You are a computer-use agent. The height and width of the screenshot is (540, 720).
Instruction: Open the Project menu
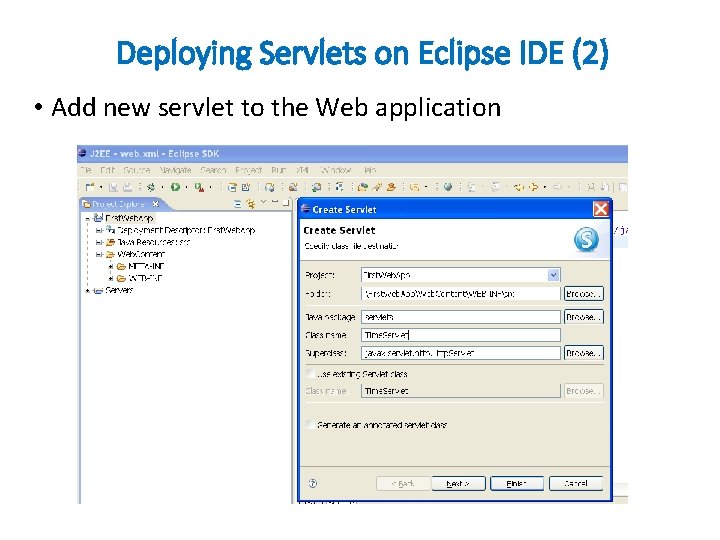248,170
